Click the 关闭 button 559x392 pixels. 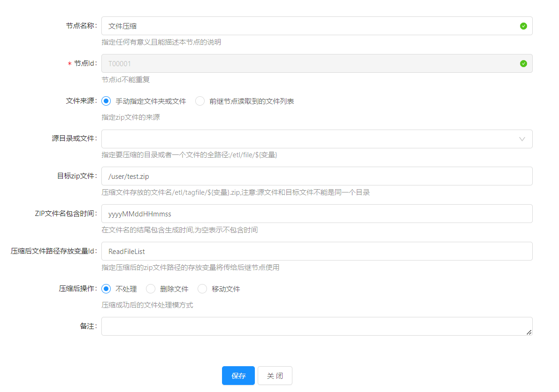(x=275, y=376)
